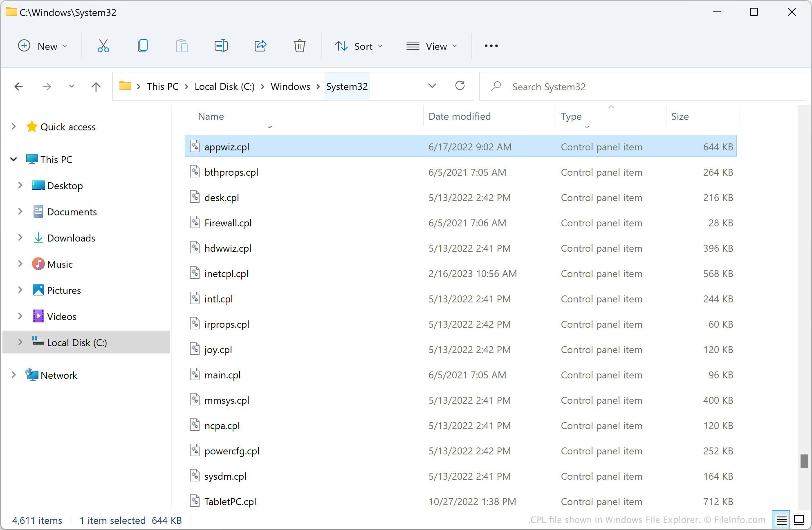Click System32 in breadcrumb path

(347, 86)
